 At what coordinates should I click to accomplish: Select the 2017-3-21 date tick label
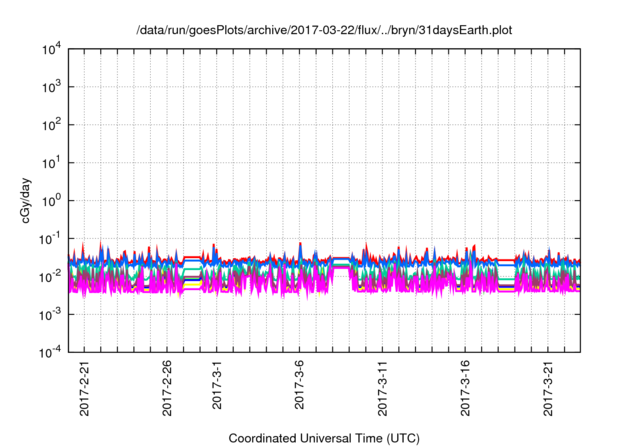[548, 391]
